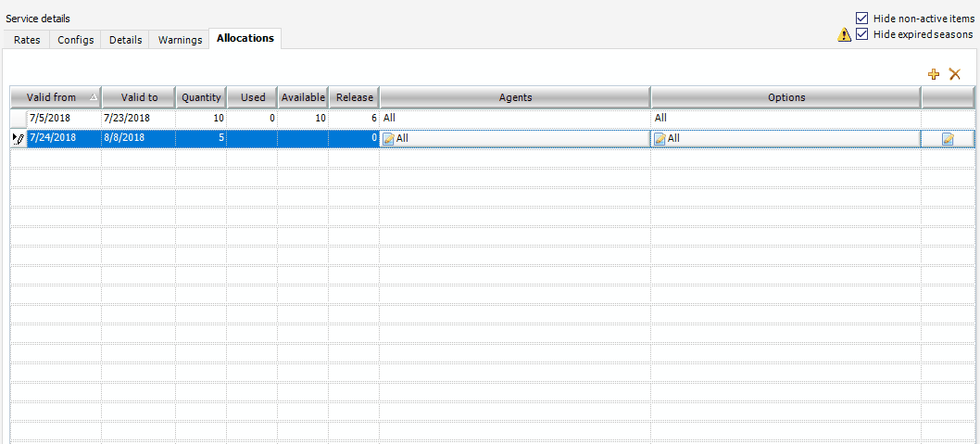Click the yellow warning triangle icon
The width and height of the screenshot is (980, 444).
[x=844, y=35]
